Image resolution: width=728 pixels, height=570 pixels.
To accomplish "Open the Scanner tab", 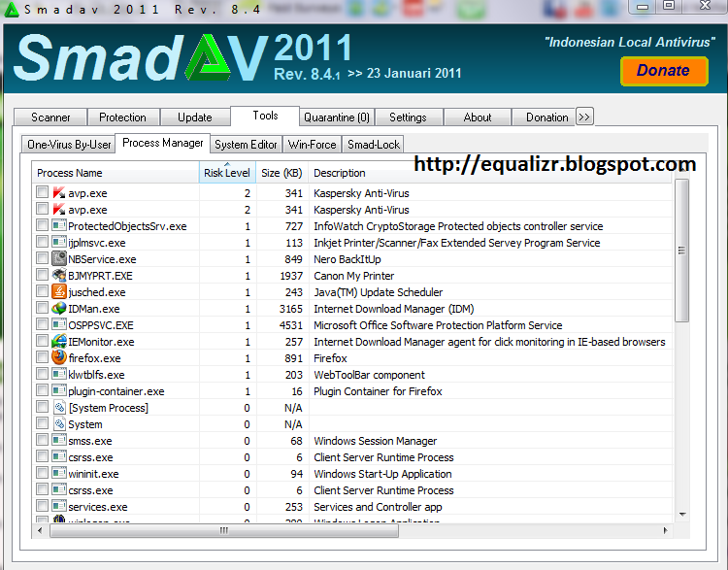I will point(50,117).
